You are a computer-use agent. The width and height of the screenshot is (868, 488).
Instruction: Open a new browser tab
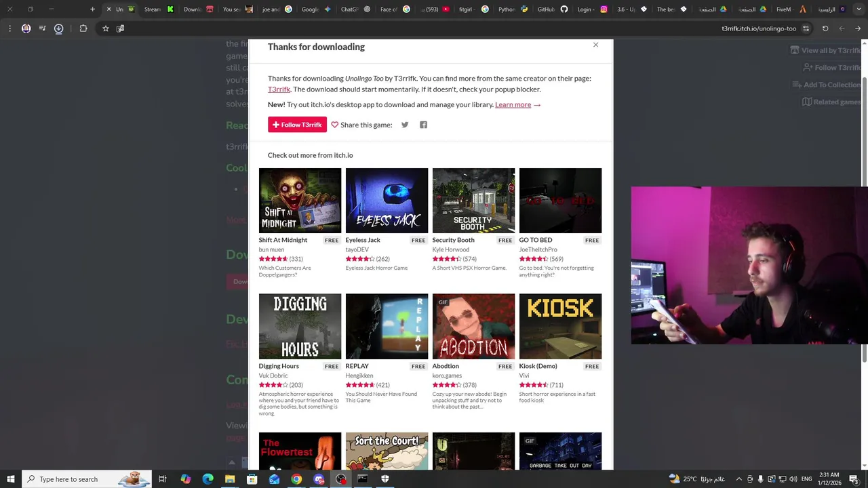tap(92, 9)
